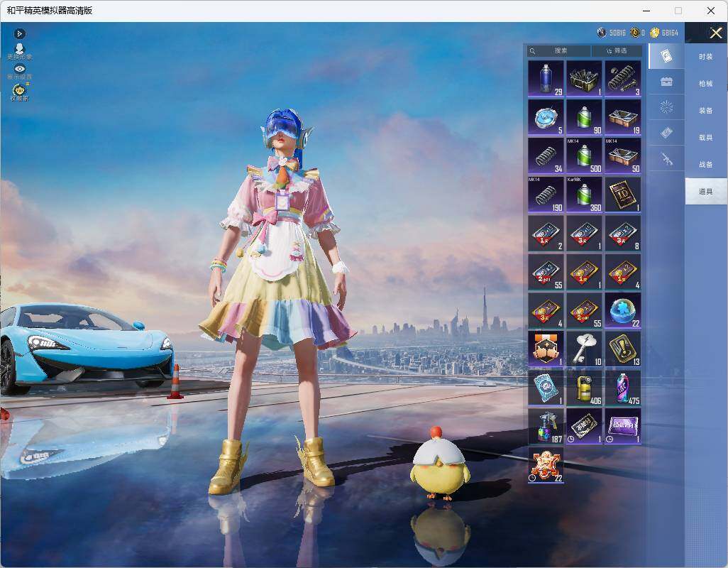
Task: Select the timed purple ticket item
Action: tap(622, 426)
